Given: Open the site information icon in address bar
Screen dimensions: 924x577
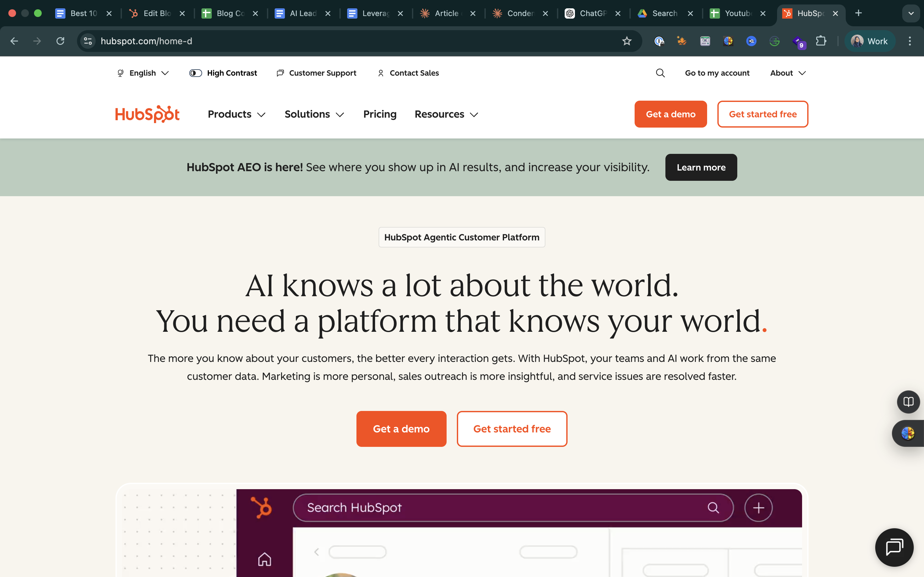Looking at the screenshot, I should (88, 41).
